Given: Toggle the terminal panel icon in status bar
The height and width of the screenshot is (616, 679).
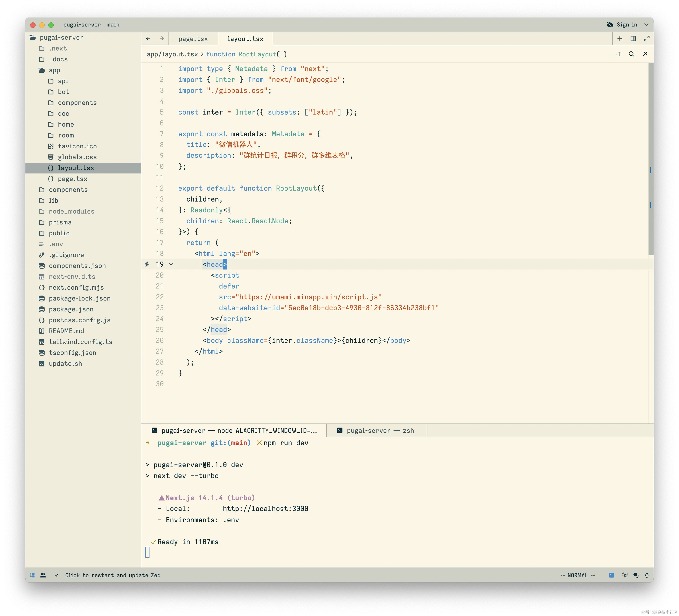Looking at the screenshot, I should tap(611, 575).
